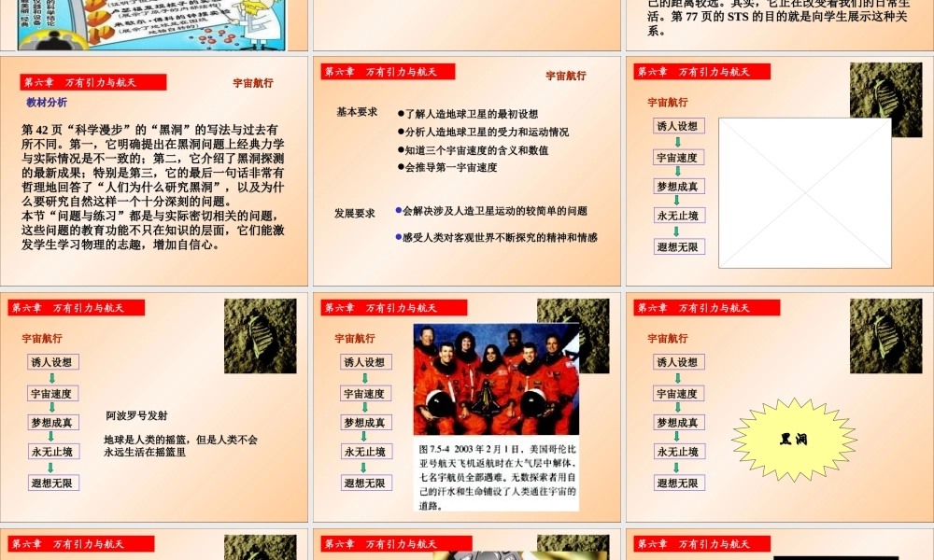Click 诱人设想 box on the 黑洞 slide
Viewport: 934px width, 560px height.
(x=677, y=362)
